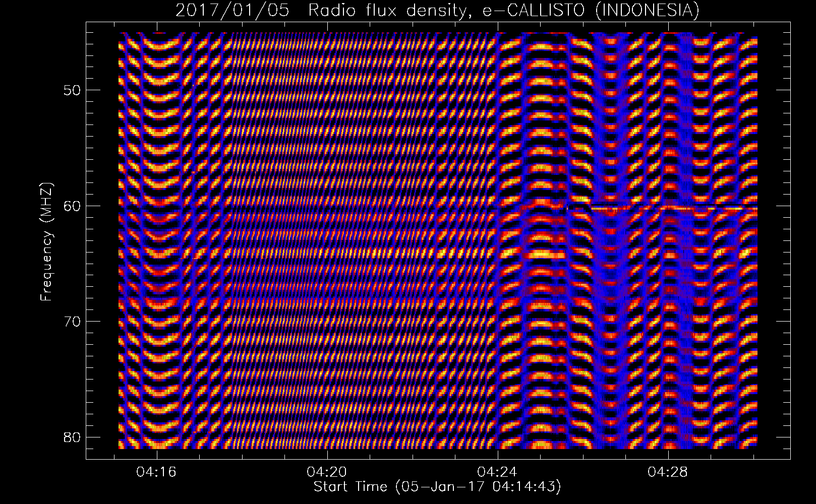Viewport: 816px width, 504px height.
Task: Click the 04:28 time tick label
Action: pos(668,472)
